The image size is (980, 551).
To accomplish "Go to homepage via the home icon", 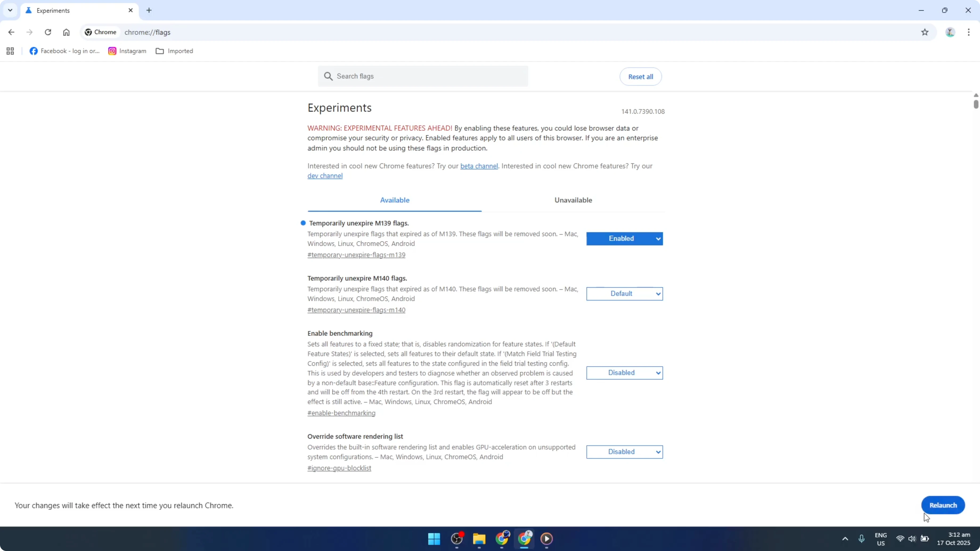I will point(66,32).
